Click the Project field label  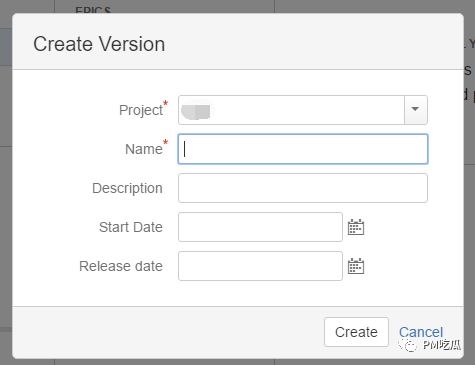pyautogui.click(x=141, y=110)
